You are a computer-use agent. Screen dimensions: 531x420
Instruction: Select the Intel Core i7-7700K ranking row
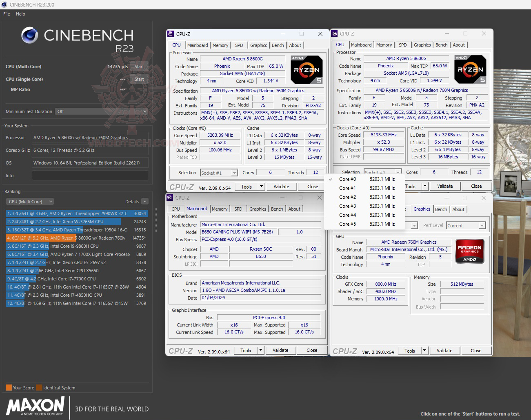(x=77, y=279)
